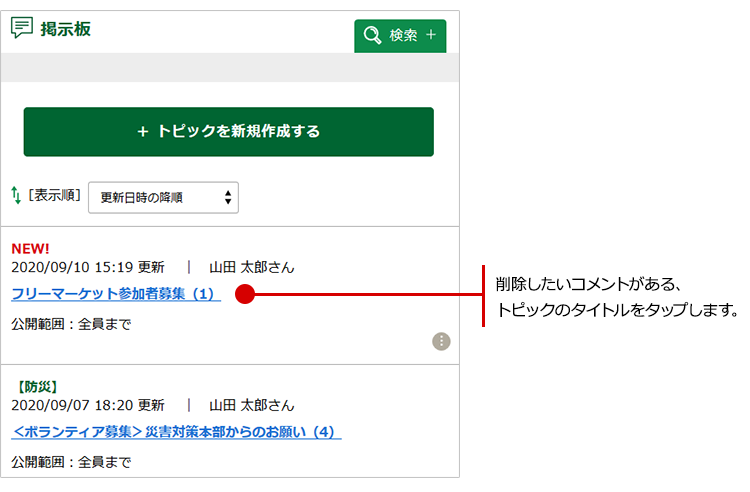The width and height of the screenshot is (750, 492).
Task: Open the three-dot menu on the first topic
Action: 441,341
